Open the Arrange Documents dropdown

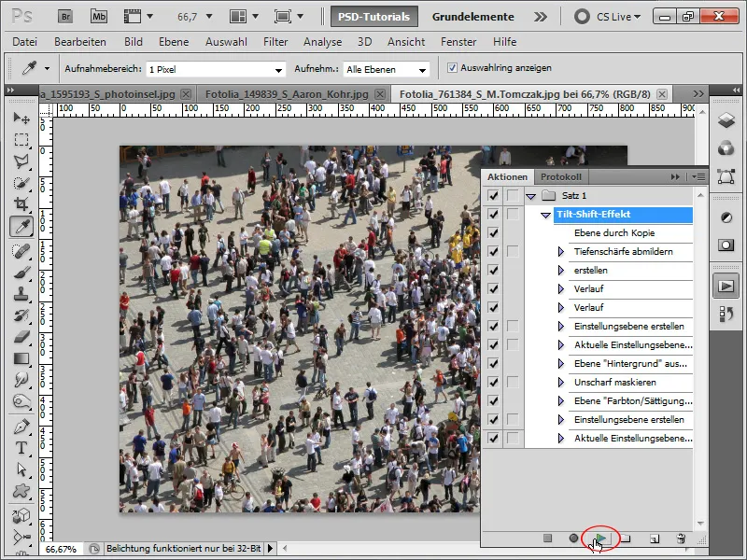click(x=244, y=17)
